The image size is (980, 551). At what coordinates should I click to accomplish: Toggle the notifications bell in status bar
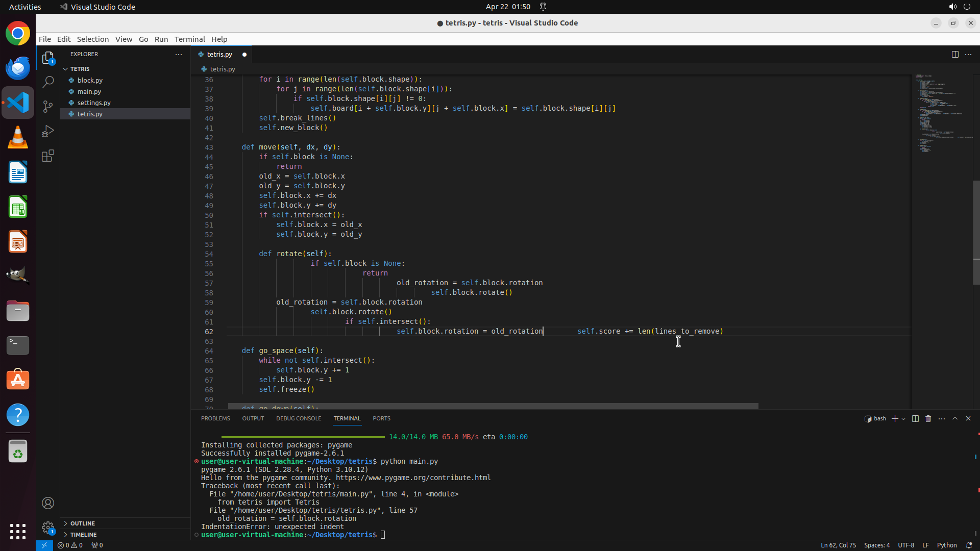click(969, 545)
